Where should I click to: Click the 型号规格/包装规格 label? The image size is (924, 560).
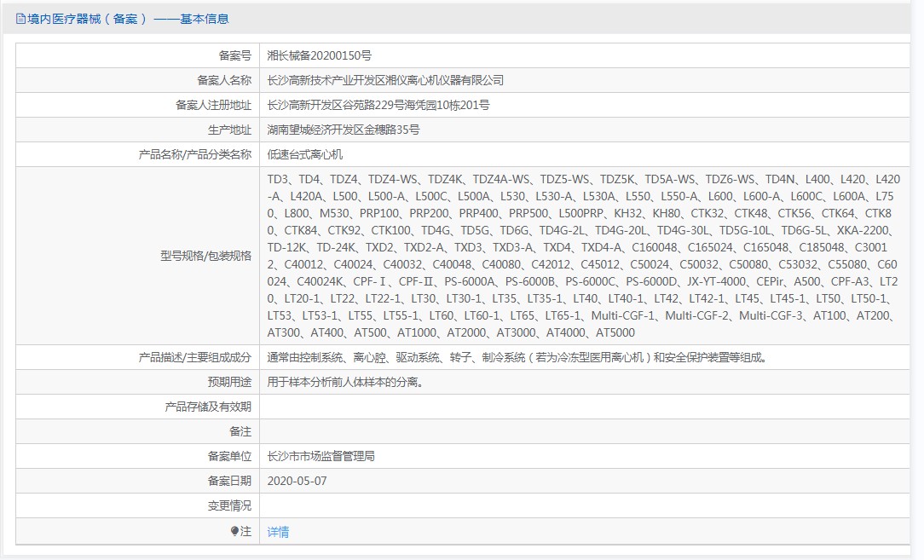coord(205,256)
